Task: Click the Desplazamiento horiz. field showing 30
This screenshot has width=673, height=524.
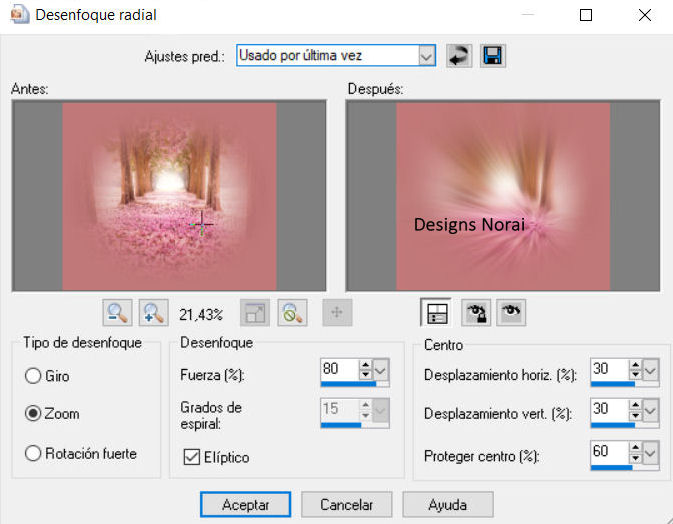Action: (x=609, y=369)
